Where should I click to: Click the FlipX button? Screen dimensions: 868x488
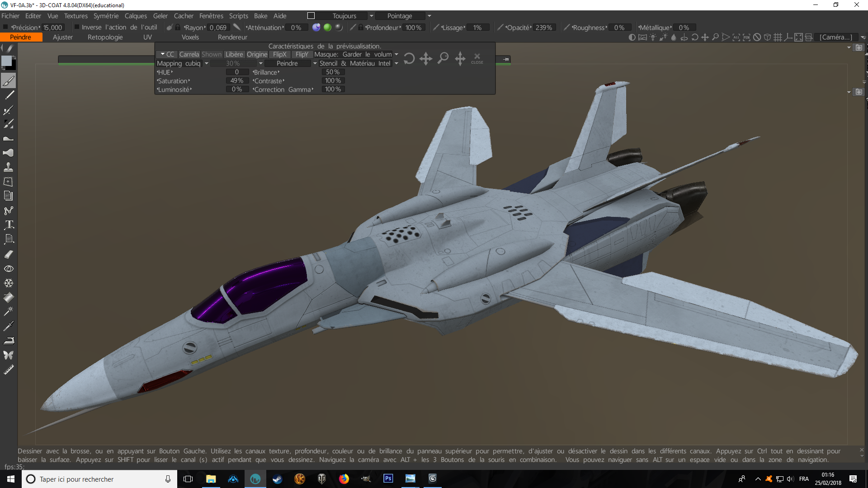(x=280, y=54)
